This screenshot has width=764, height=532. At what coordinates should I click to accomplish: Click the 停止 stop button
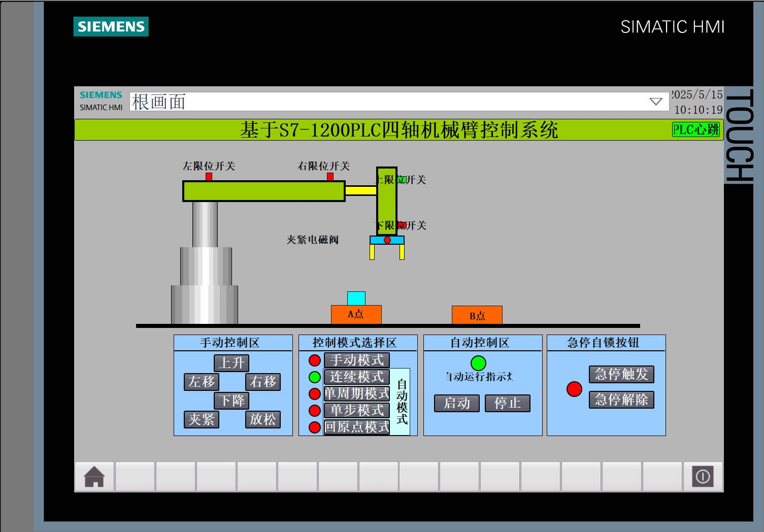[507, 403]
